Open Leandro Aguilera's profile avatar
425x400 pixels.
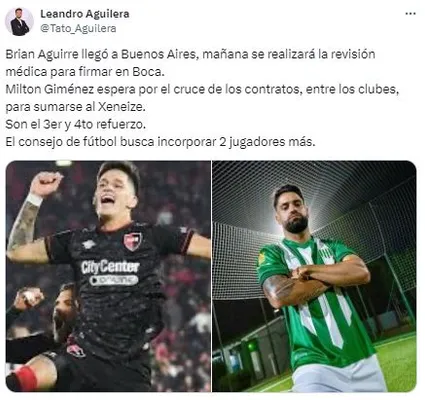pyautogui.click(x=19, y=22)
